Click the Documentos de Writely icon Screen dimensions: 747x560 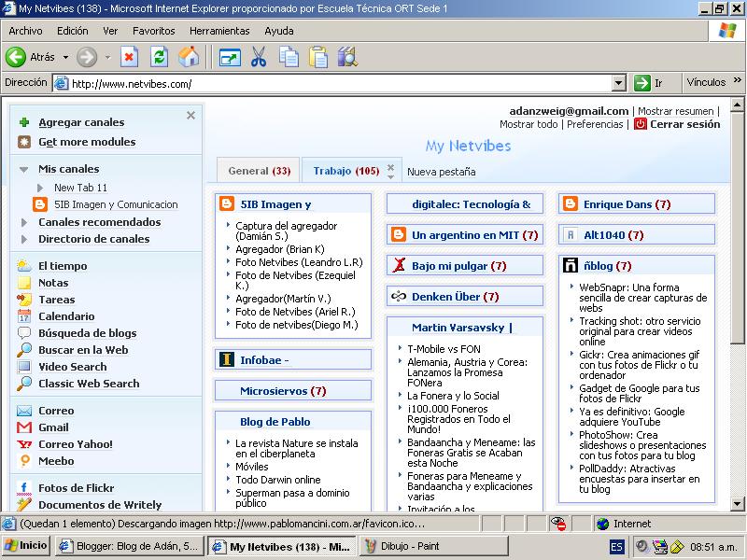point(24,505)
